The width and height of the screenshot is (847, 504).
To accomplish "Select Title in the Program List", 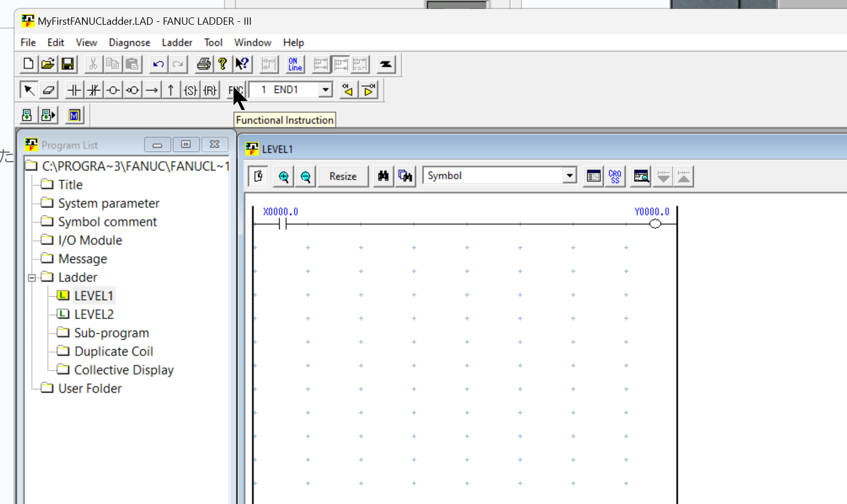I will coord(70,185).
